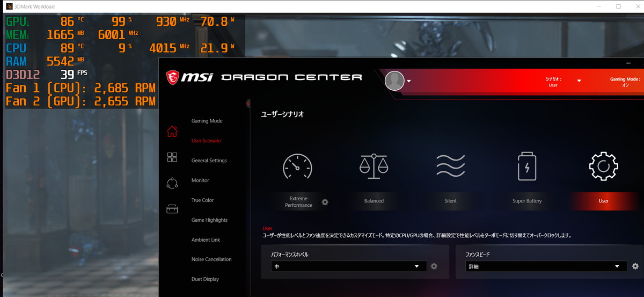This screenshot has height=297, width=644.
Task: Select the User gear scenario icon
Action: point(603,166)
